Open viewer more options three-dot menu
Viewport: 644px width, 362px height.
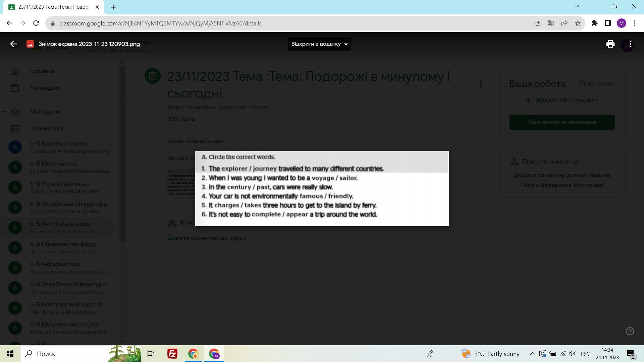pos(631,44)
